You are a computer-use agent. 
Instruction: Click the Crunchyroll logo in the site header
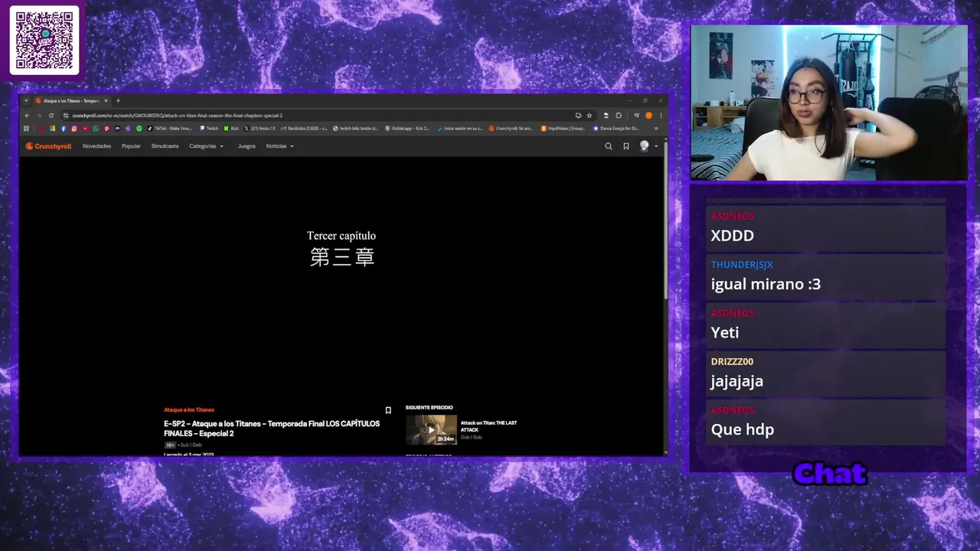click(x=48, y=146)
